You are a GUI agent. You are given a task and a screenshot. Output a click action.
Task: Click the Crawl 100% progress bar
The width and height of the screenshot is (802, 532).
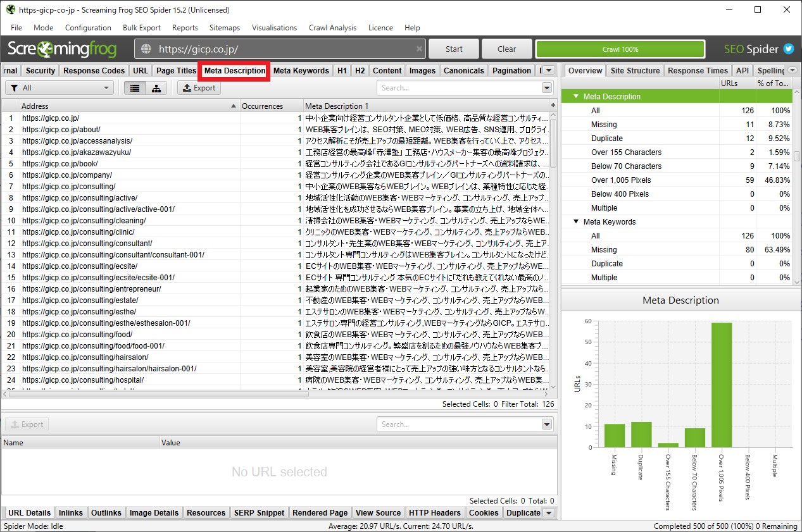620,49
